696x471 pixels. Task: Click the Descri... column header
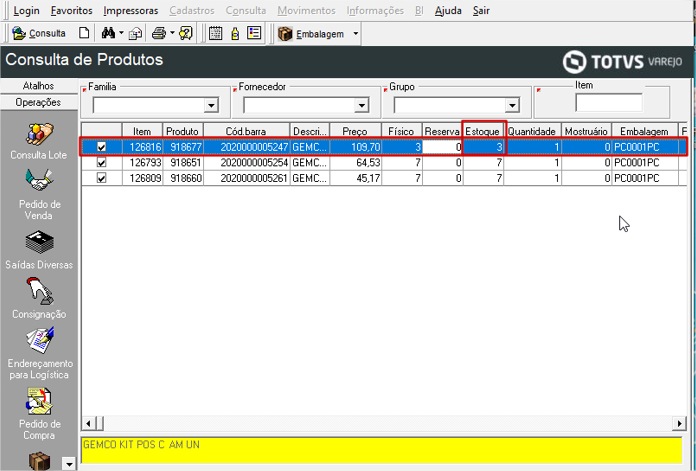pos(310,131)
